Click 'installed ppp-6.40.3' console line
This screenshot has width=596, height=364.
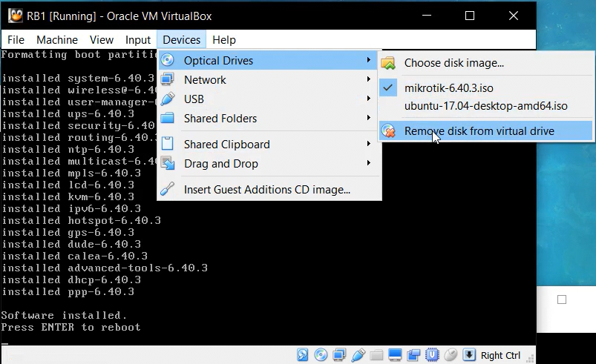tap(68, 291)
